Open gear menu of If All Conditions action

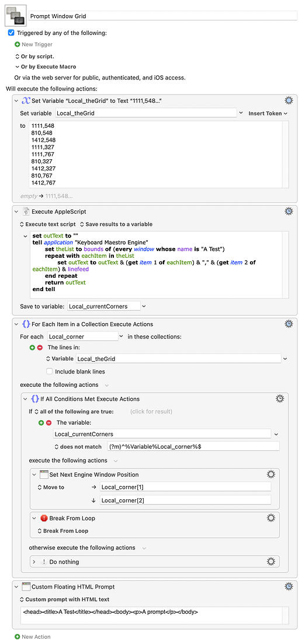280,398
